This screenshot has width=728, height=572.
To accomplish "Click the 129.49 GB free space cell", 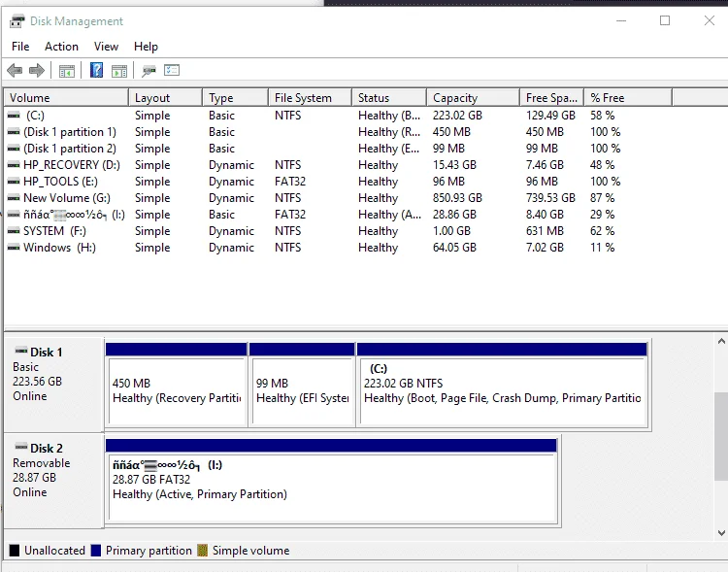I will [550, 116].
